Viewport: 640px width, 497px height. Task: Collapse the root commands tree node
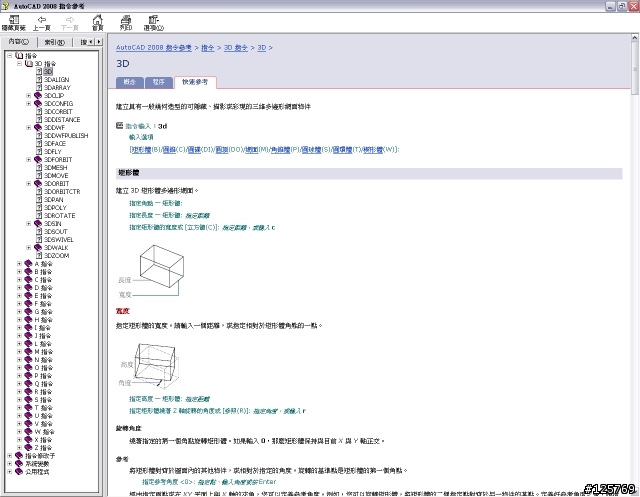(10, 55)
